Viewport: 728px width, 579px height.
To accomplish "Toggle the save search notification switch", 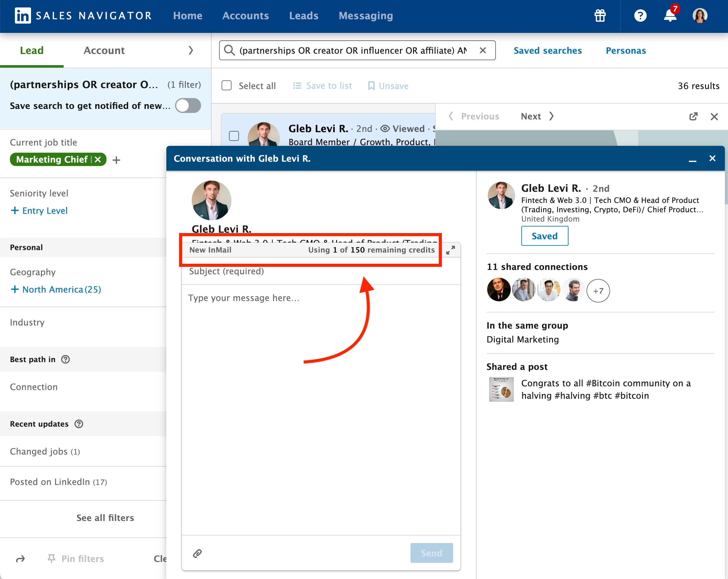I will (188, 106).
